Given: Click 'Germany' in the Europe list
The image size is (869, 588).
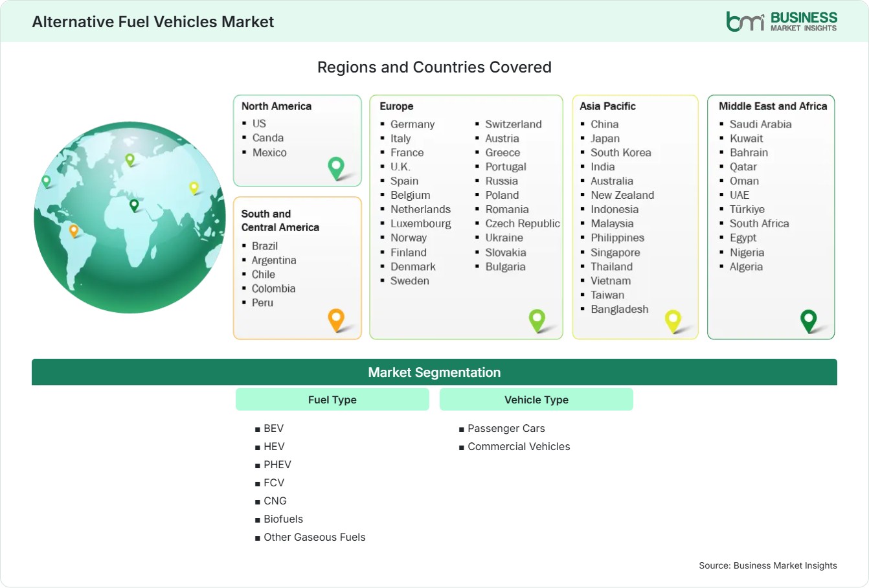Looking at the screenshot, I should click(412, 124).
